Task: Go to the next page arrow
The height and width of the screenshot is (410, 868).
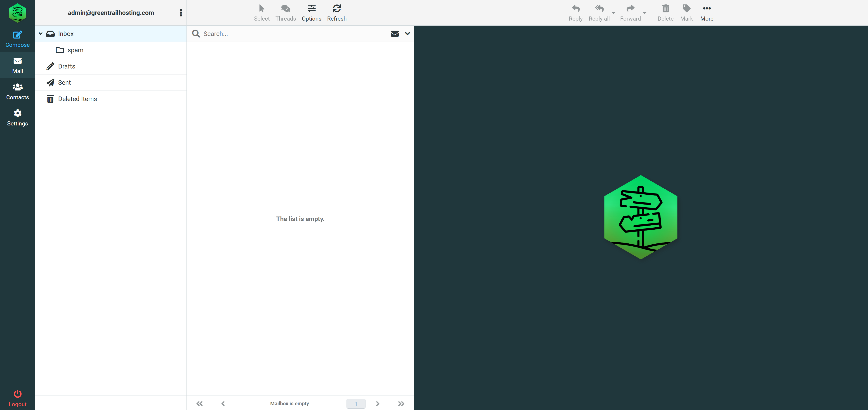Action: (x=377, y=403)
